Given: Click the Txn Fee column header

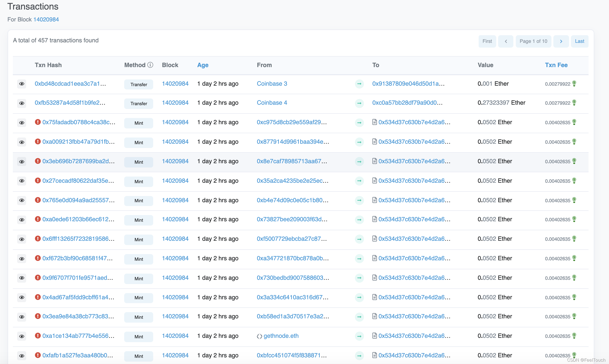Looking at the screenshot, I should (x=556, y=65).
